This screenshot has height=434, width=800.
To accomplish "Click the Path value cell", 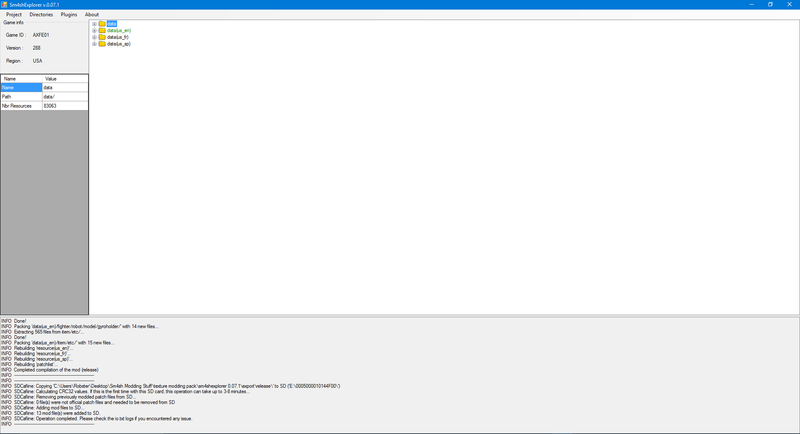I will click(64, 97).
